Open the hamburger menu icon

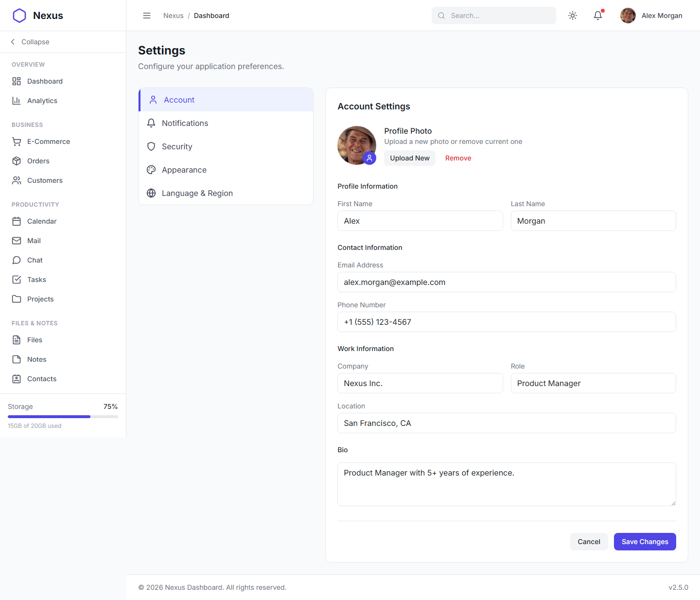point(147,16)
